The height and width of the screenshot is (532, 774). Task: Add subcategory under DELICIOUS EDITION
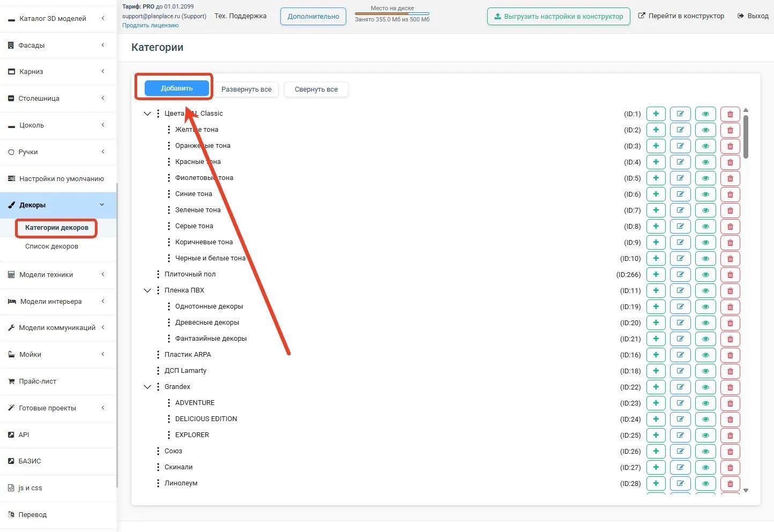point(656,419)
